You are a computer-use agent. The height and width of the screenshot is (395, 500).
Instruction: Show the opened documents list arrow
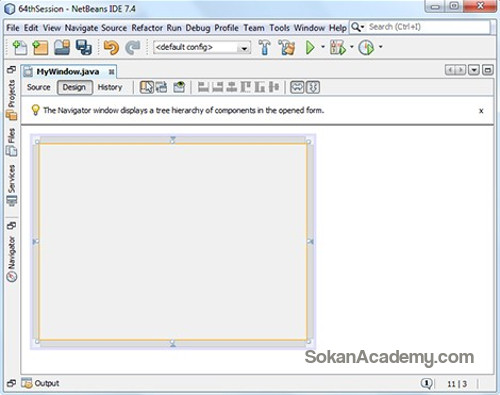point(474,70)
